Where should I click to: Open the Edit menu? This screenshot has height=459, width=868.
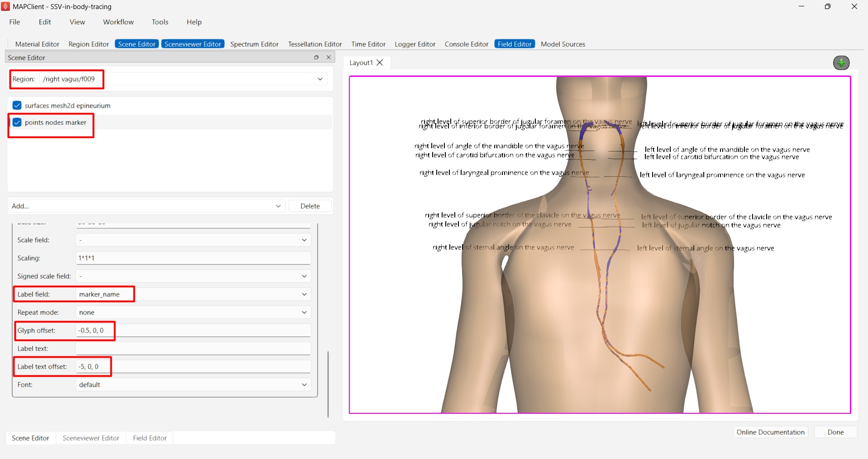point(45,22)
